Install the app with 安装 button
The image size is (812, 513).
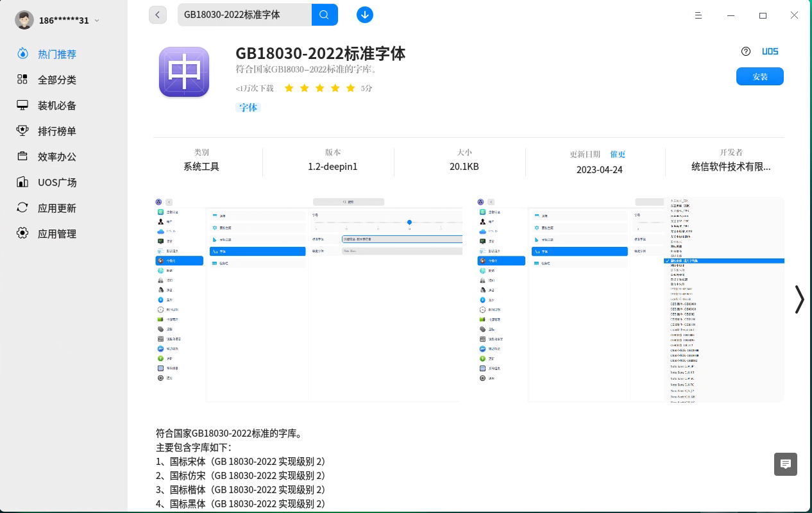pos(760,76)
